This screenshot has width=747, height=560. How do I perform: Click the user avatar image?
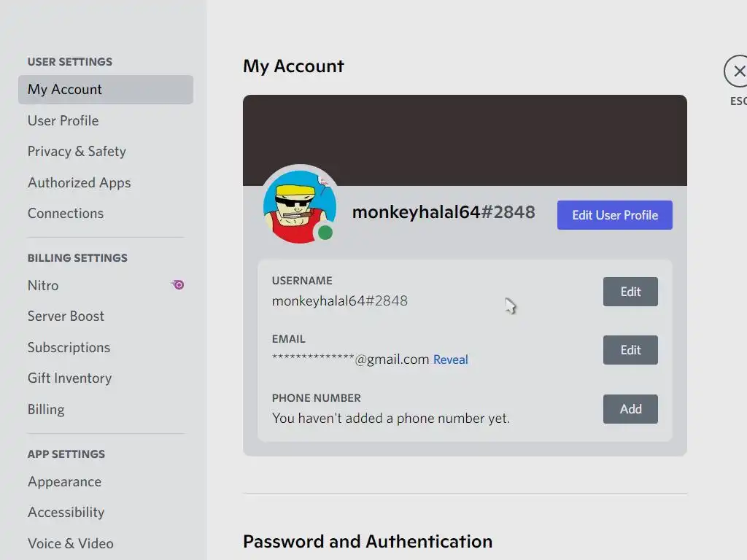click(299, 206)
